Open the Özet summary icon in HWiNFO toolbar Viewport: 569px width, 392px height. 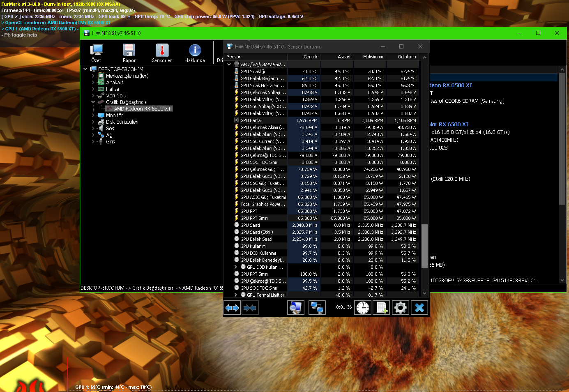97,50
